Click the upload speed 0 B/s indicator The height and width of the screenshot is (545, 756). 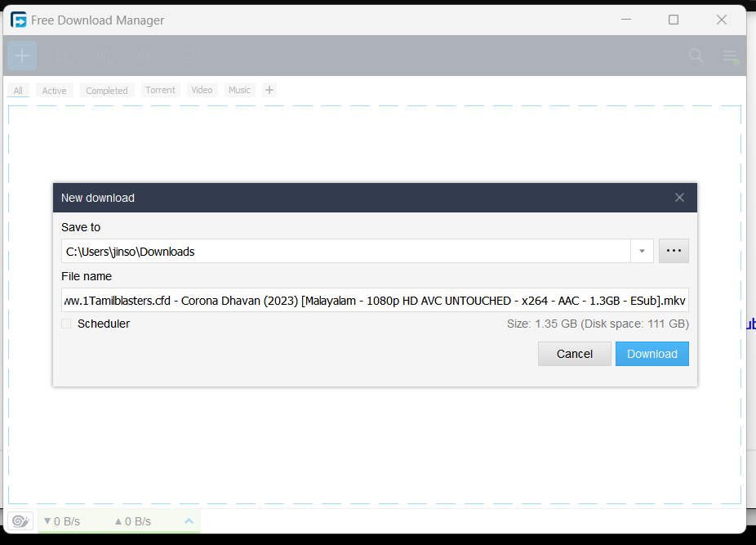(x=132, y=521)
